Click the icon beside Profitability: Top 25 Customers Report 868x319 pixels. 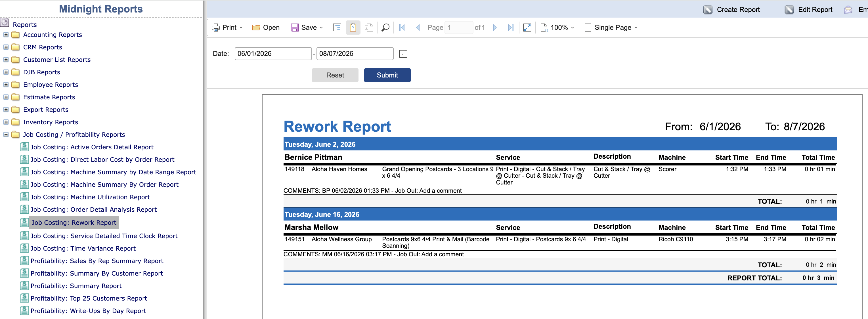(x=24, y=298)
